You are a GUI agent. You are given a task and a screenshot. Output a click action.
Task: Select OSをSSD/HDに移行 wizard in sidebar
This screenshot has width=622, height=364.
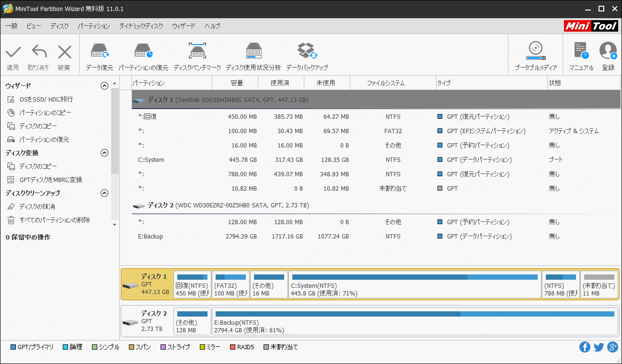(x=46, y=99)
